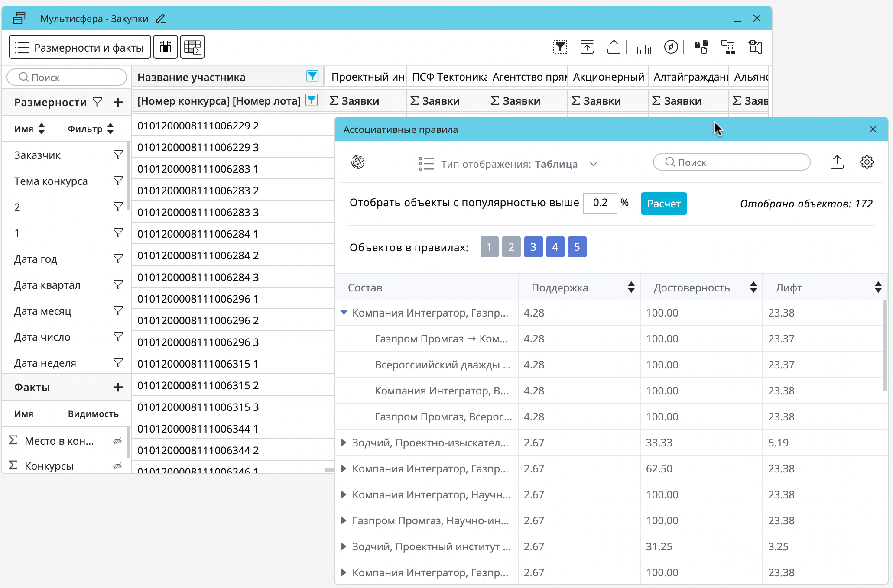This screenshot has height=588, width=893.
Task: Click the compass icon in toolbar
Action: [671, 47]
